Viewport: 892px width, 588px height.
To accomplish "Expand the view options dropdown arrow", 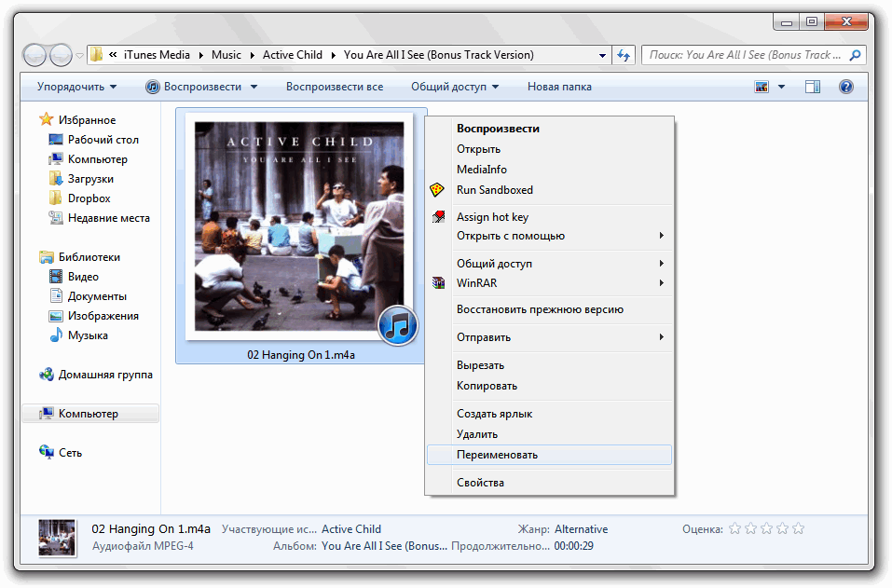I will point(781,87).
